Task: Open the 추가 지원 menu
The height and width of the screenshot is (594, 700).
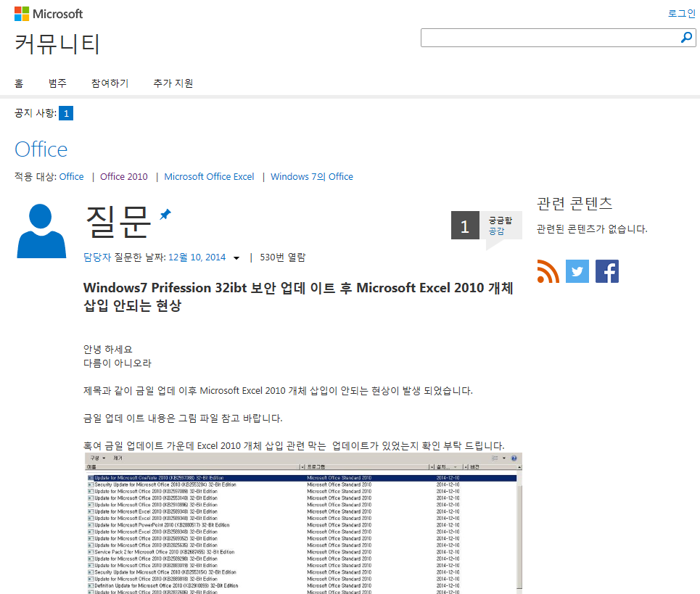Action: [x=173, y=83]
